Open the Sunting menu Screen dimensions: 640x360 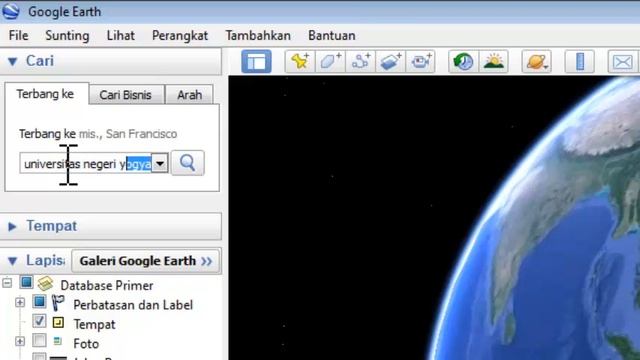pyautogui.click(x=67, y=36)
